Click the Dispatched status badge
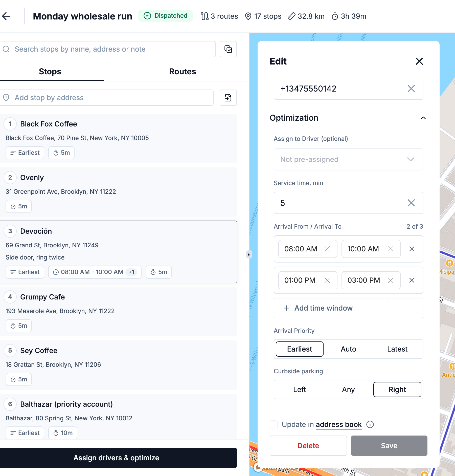The image size is (455, 476). [x=165, y=16]
